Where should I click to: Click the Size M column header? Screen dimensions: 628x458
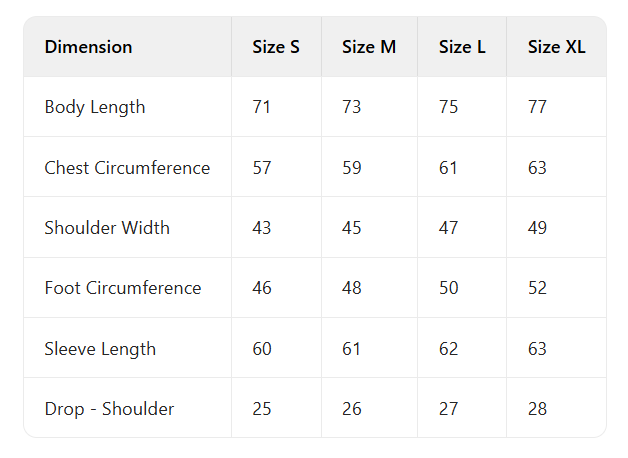coord(369,47)
